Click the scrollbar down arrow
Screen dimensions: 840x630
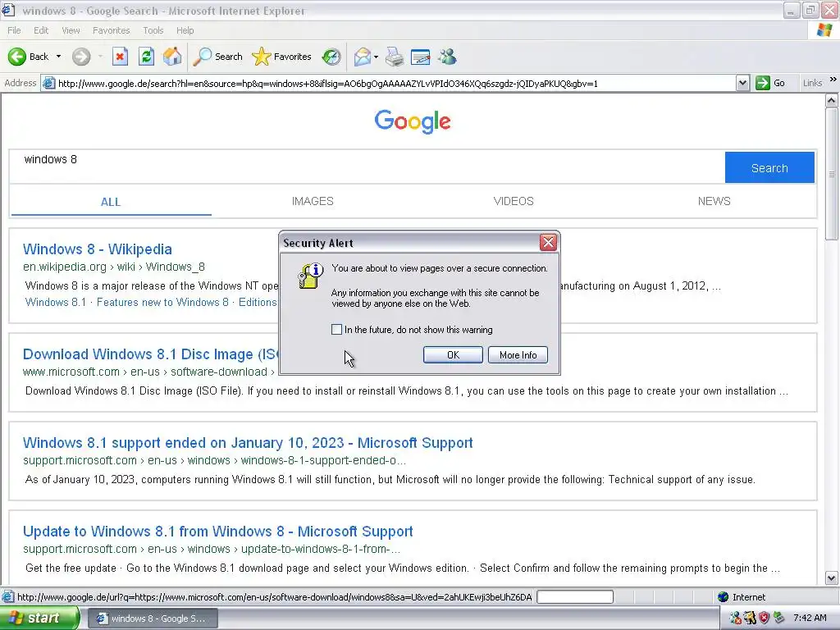click(832, 578)
